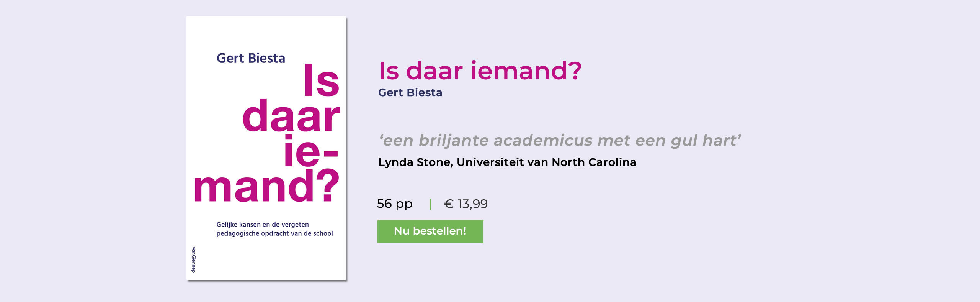This screenshot has height=302, width=980.
Task: Click the Nu bestellen! button
Action: click(x=430, y=231)
